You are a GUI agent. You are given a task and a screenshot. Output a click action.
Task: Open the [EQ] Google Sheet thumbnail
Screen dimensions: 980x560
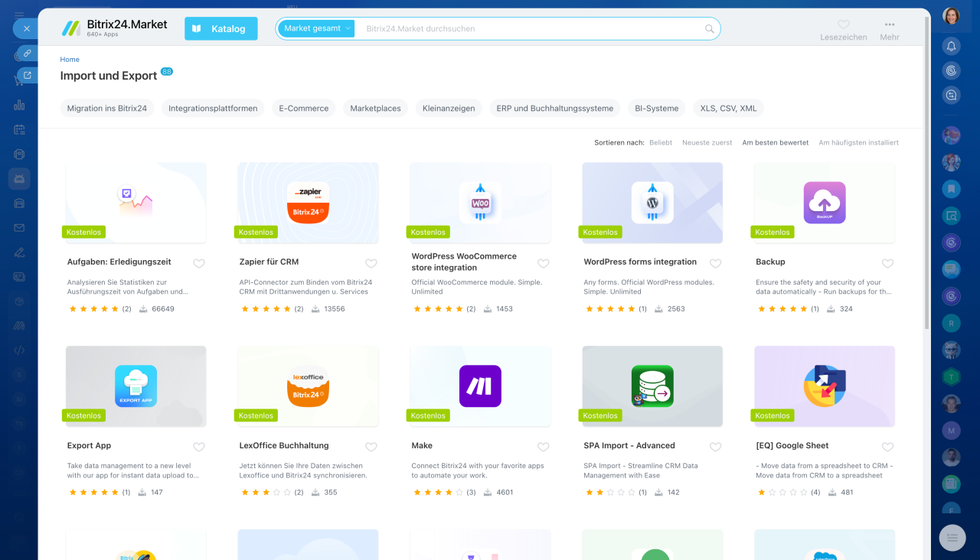[825, 386]
